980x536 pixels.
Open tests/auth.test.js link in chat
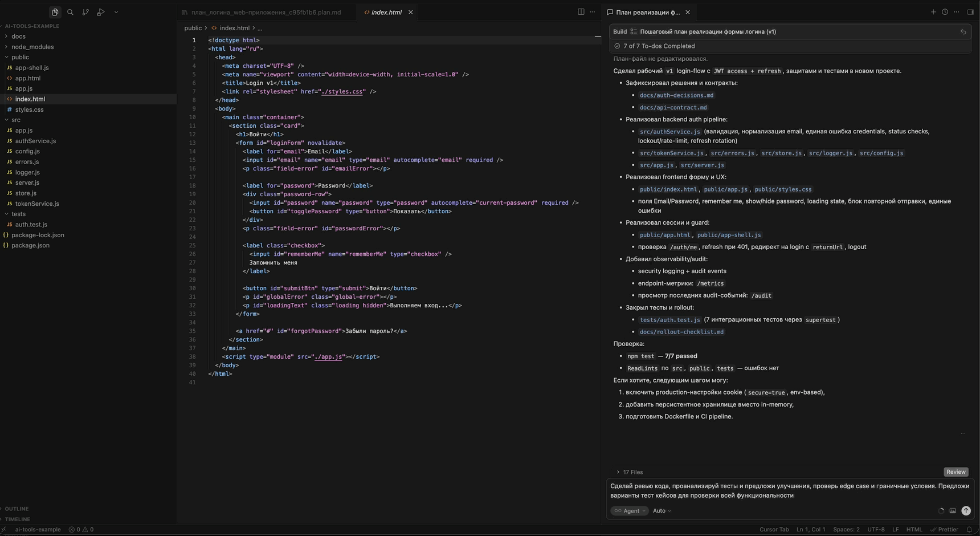click(669, 320)
